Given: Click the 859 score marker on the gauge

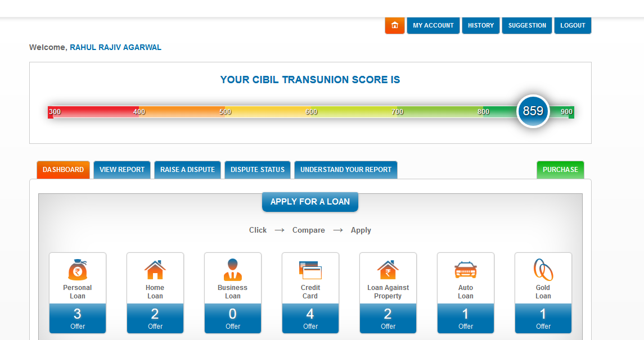Looking at the screenshot, I should point(533,111).
